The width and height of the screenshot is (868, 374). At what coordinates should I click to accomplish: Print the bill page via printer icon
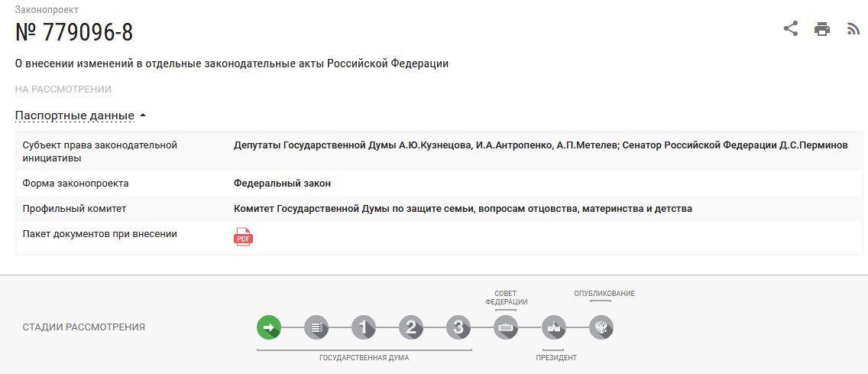coord(822,29)
